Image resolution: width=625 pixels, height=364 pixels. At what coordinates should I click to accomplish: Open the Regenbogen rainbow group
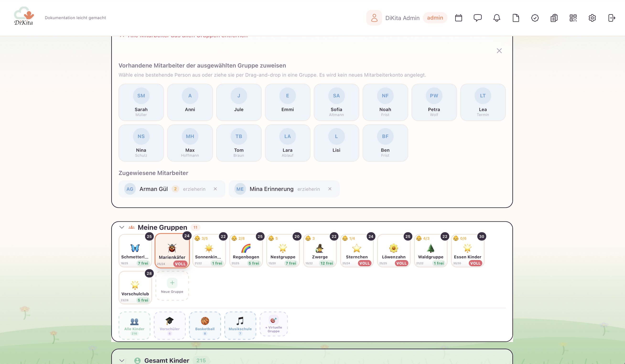tap(246, 251)
